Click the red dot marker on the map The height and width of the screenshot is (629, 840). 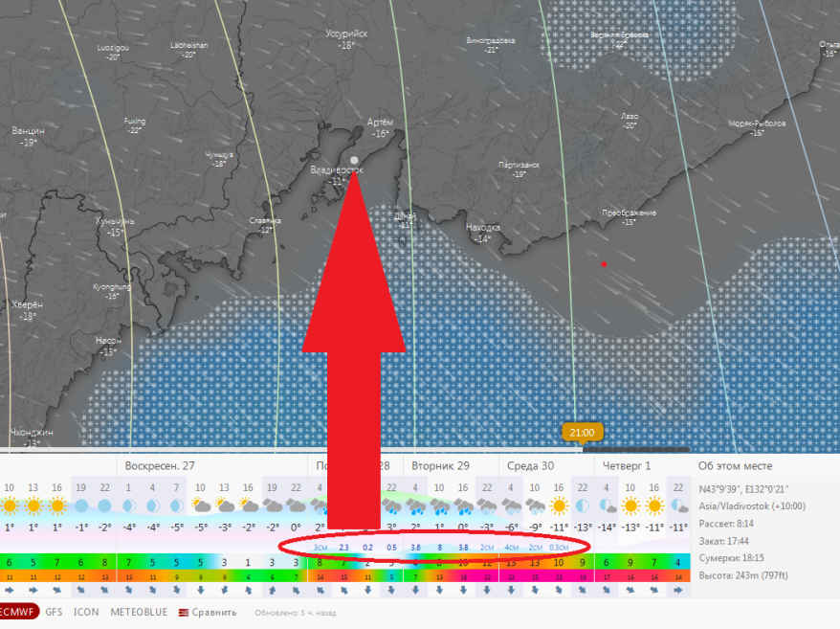tap(603, 264)
